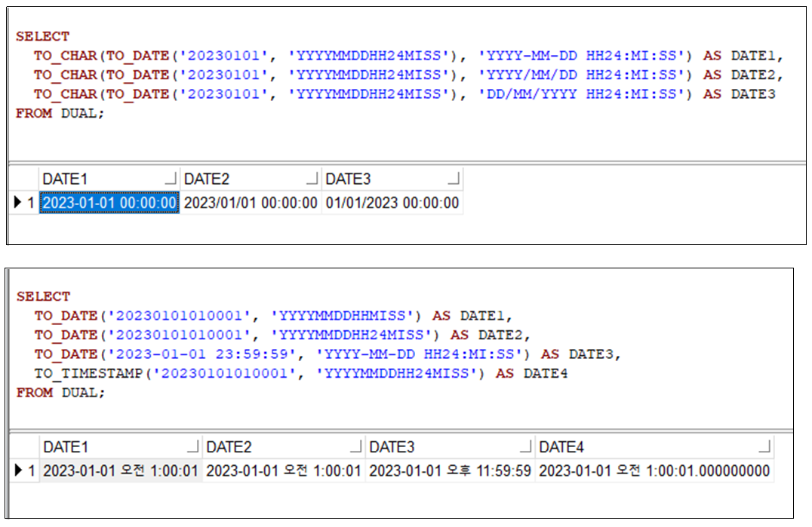This screenshot has width=812, height=527.
Task: Click the cell showing 2023-01-01 오후 11:59:59
Action: (451, 470)
